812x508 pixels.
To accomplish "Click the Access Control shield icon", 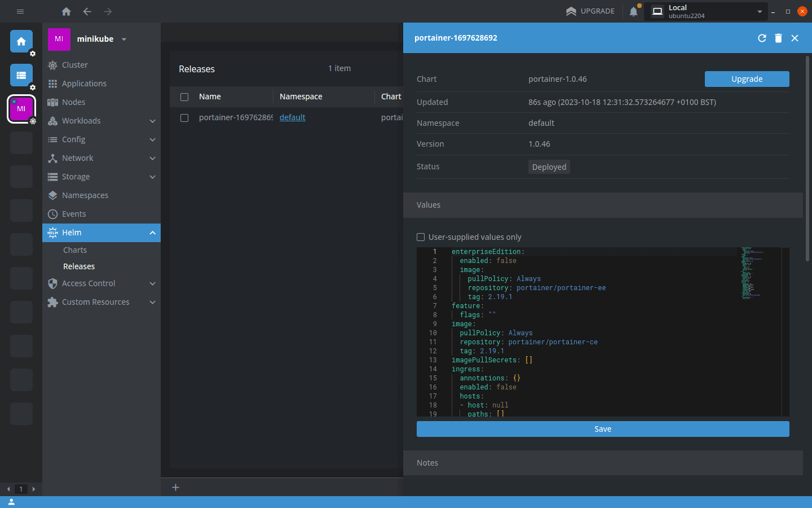I will click(x=52, y=283).
